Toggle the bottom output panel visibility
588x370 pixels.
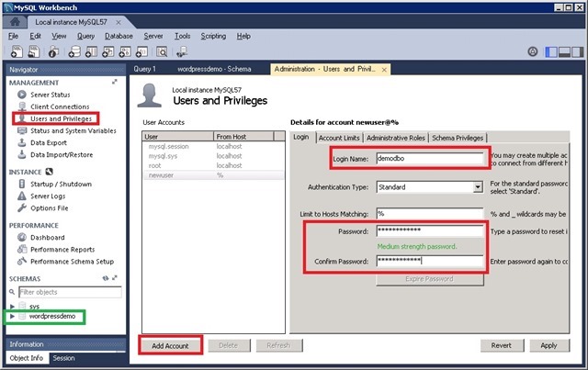564,51
